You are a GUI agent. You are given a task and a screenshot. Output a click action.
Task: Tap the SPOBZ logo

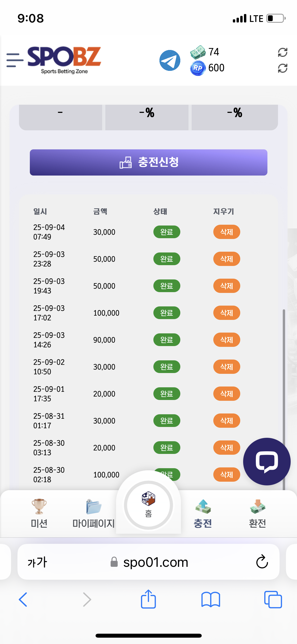click(x=64, y=60)
